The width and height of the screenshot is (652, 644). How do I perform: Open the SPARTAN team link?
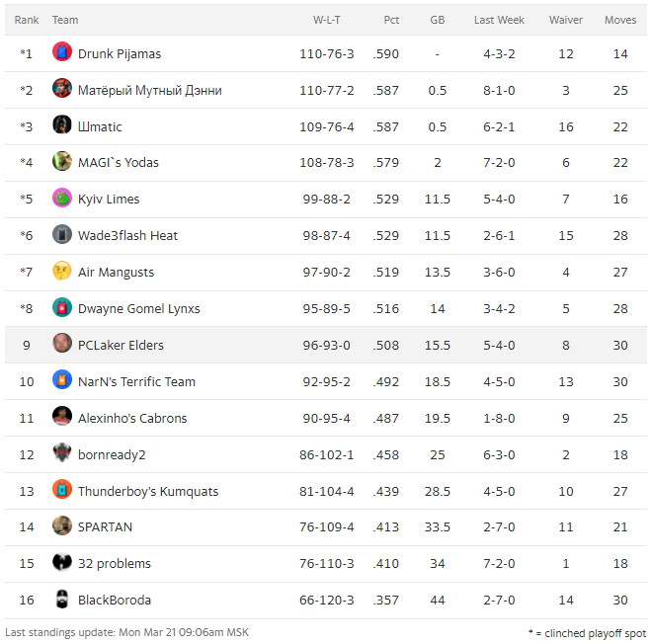105,527
